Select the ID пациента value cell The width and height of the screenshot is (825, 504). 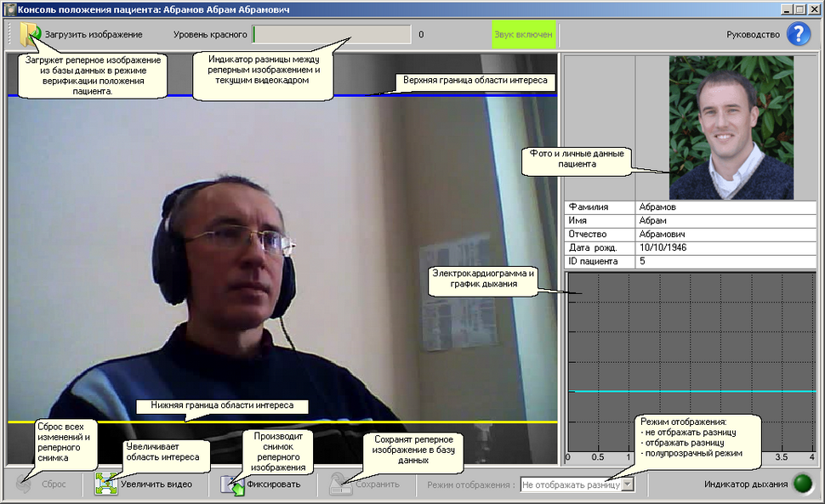(x=725, y=261)
